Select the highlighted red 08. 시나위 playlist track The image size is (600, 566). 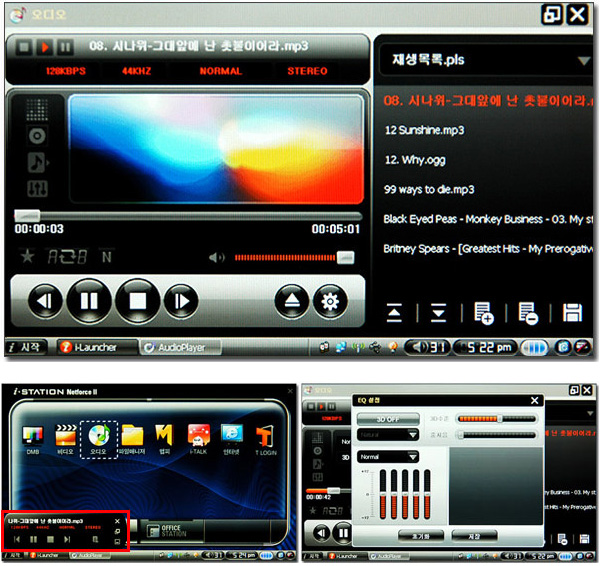[488, 101]
